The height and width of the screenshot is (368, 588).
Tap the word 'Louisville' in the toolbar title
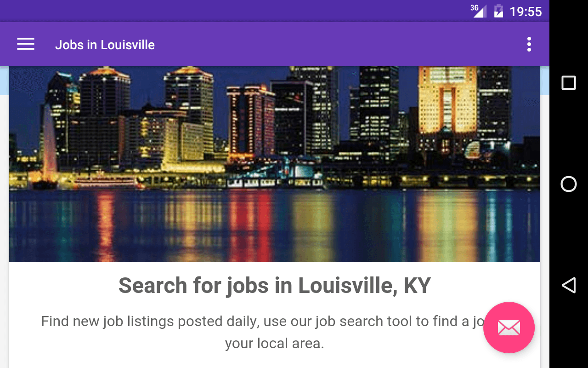(x=128, y=45)
